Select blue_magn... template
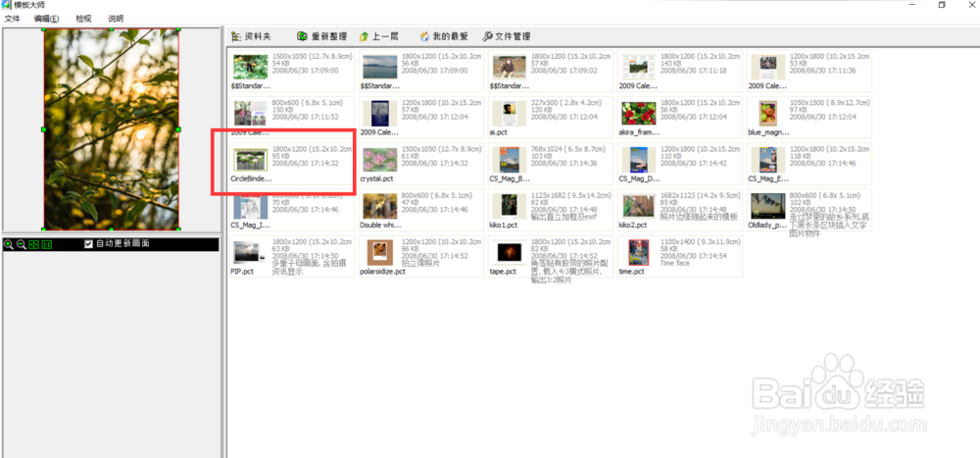 (809, 117)
